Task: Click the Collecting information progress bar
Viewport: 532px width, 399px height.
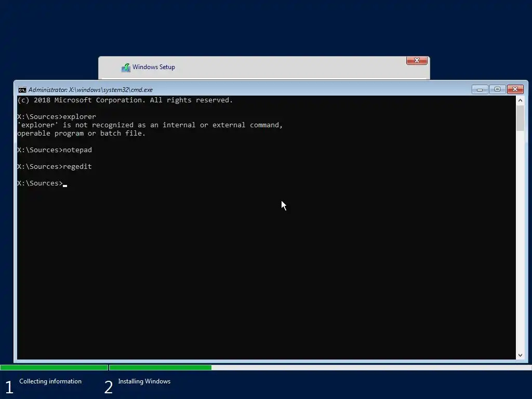Action: pyautogui.click(x=54, y=367)
